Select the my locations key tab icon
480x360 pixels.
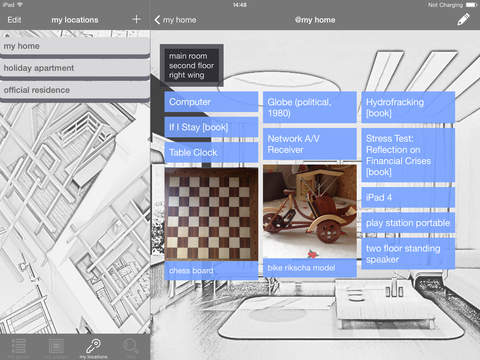pos(94,347)
